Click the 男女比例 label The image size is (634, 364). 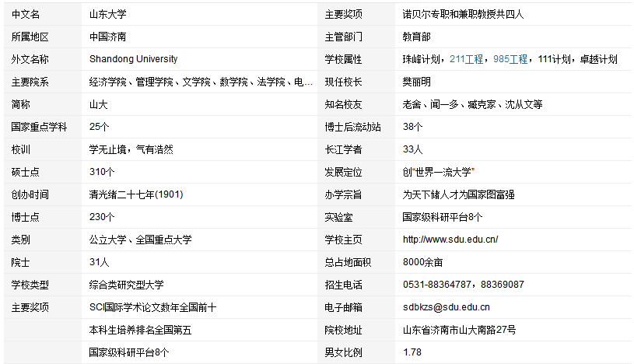(x=343, y=352)
